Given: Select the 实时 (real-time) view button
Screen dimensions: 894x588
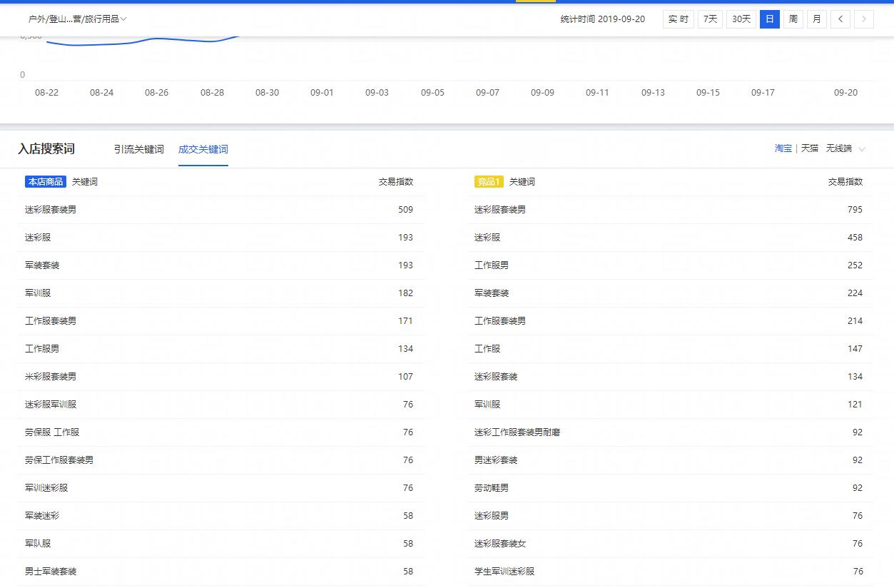Looking at the screenshot, I should pyautogui.click(x=677, y=19).
